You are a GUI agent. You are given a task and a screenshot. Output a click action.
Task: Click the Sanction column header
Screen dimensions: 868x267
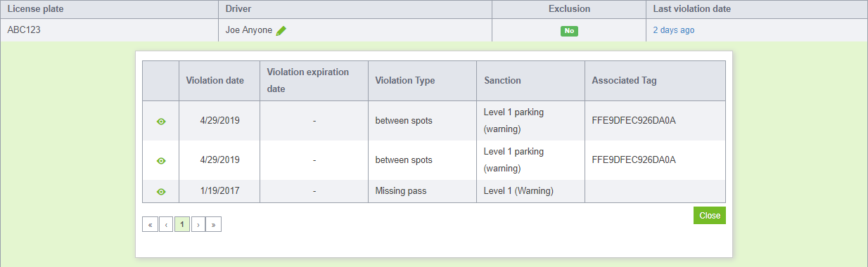coord(502,80)
